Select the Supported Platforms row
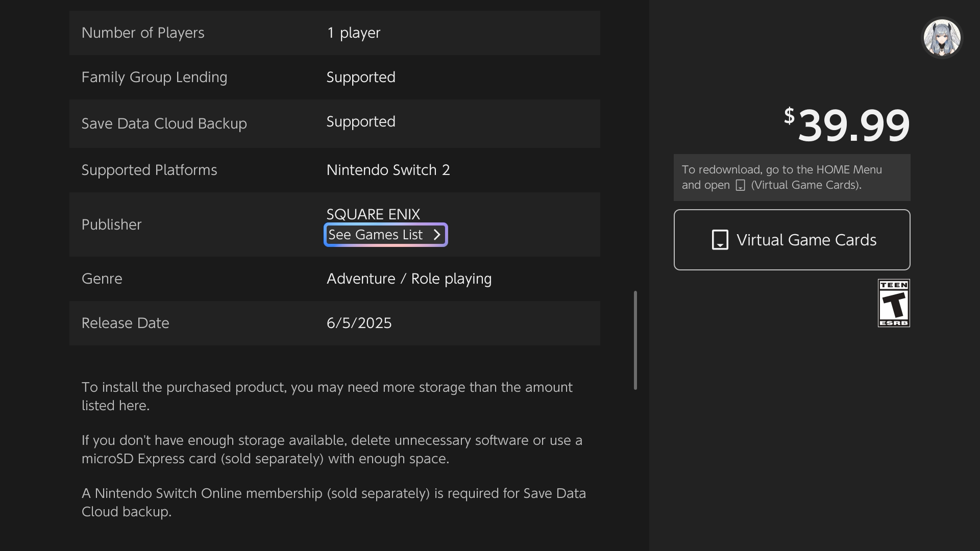The width and height of the screenshot is (980, 551). [x=335, y=170]
